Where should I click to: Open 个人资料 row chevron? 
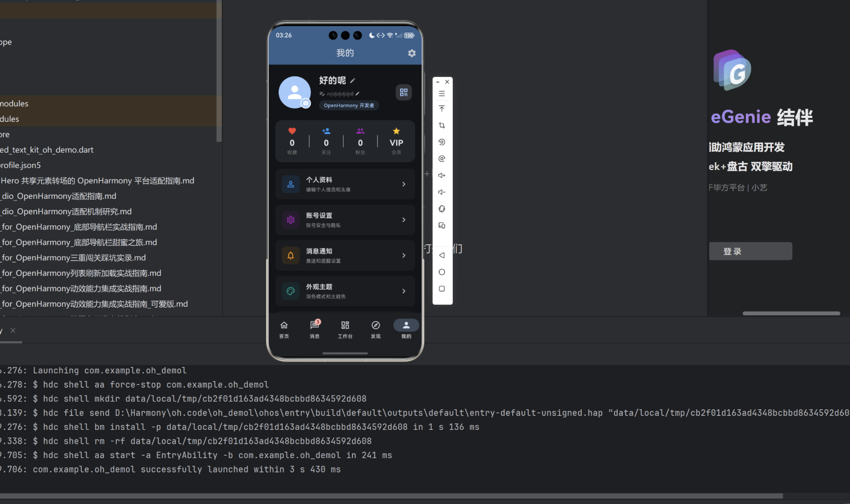tap(403, 184)
